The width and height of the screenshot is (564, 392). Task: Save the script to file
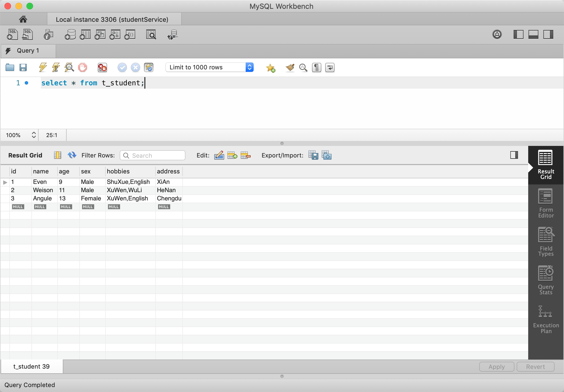click(23, 67)
